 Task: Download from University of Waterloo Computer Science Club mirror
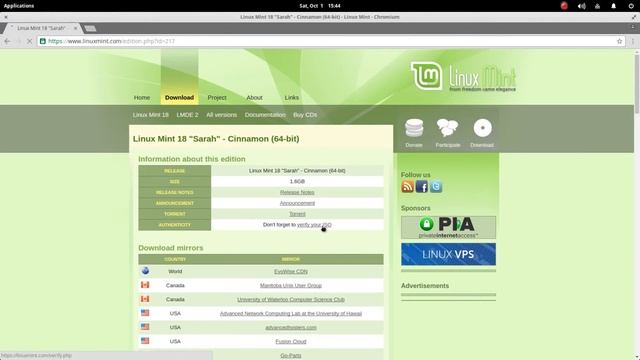[291, 299]
